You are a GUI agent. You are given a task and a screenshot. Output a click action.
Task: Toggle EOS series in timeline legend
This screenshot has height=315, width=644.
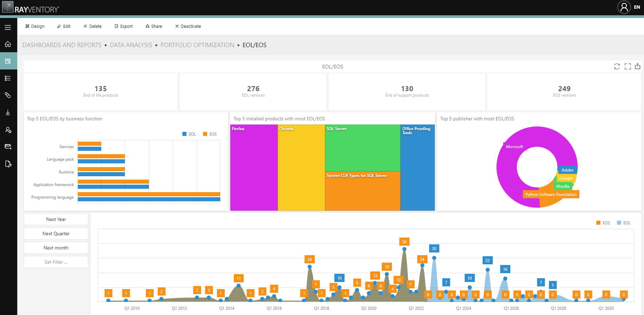(x=603, y=223)
